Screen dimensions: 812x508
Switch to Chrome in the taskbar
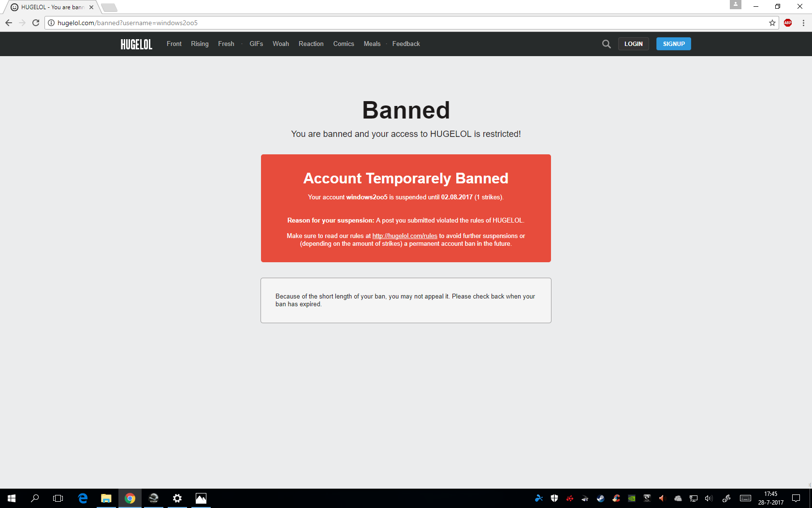coord(130,498)
